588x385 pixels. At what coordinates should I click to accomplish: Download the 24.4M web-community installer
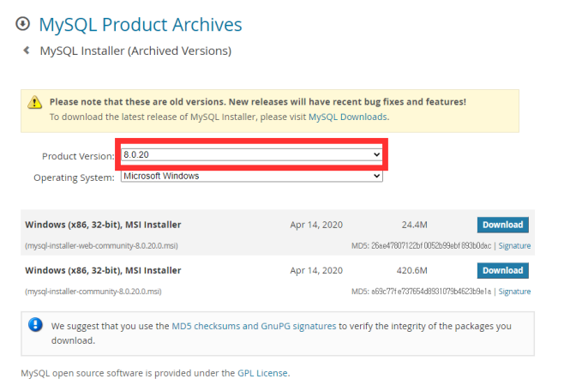tap(502, 225)
